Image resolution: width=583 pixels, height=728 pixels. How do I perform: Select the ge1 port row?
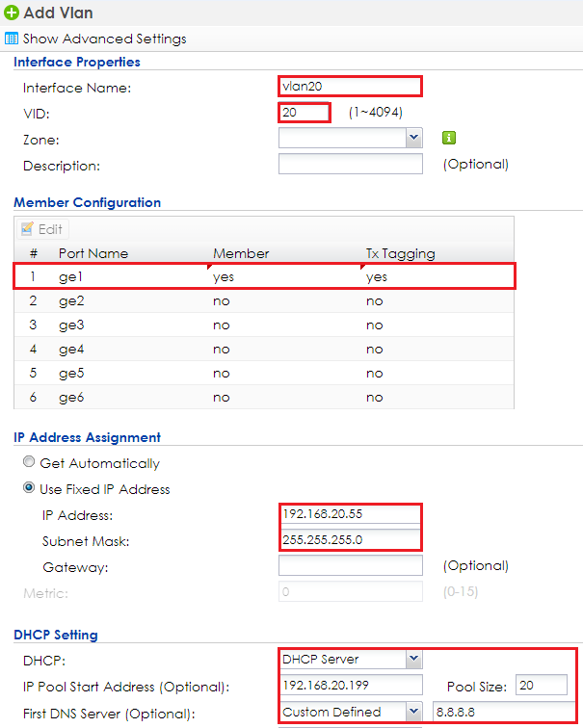pos(264,276)
